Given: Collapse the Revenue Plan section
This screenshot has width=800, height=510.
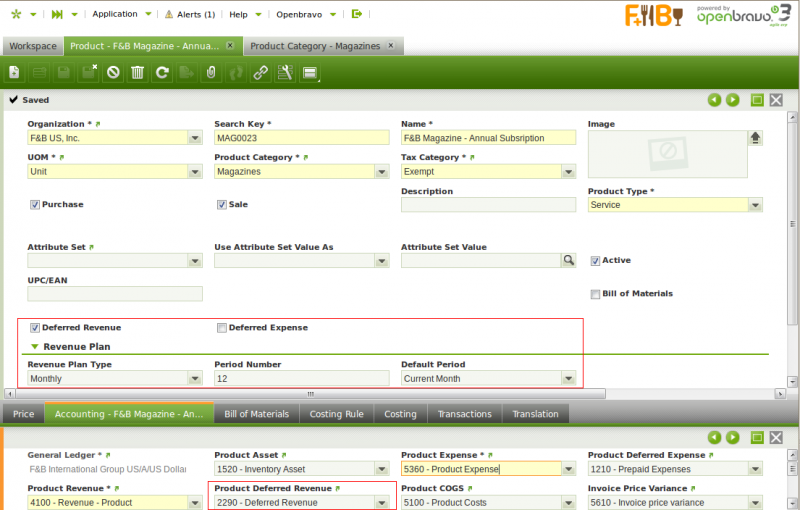Looking at the screenshot, I should [33, 346].
